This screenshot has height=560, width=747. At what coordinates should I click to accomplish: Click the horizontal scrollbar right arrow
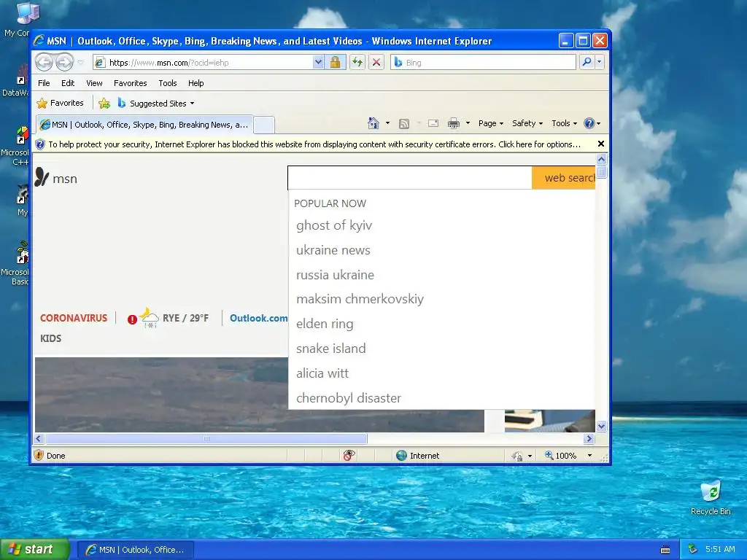coord(589,438)
